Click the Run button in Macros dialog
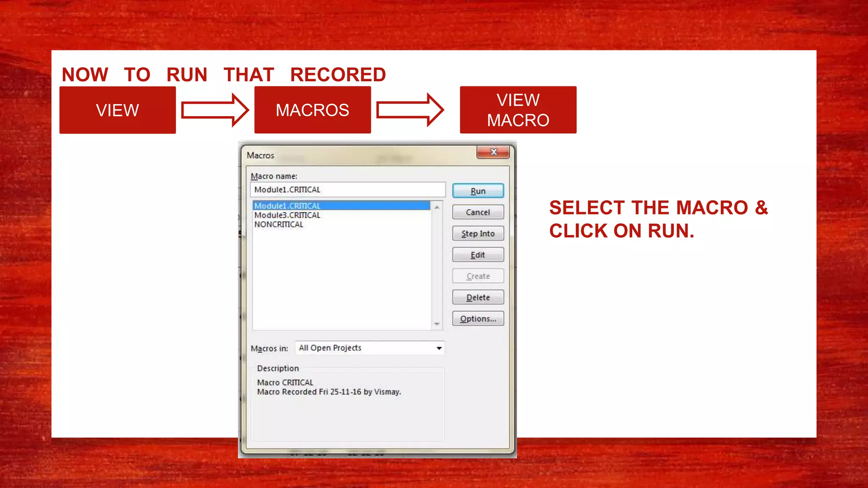 [x=478, y=191]
